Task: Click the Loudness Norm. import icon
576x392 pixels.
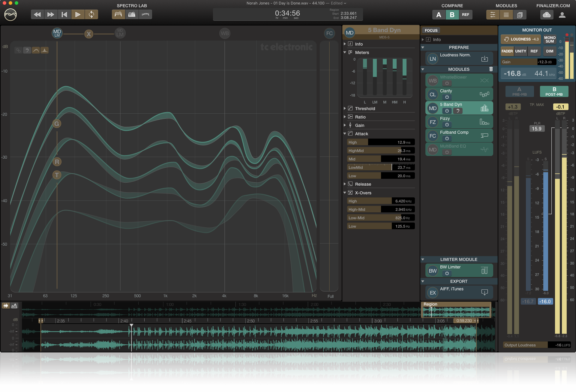Action: pos(484,59)
